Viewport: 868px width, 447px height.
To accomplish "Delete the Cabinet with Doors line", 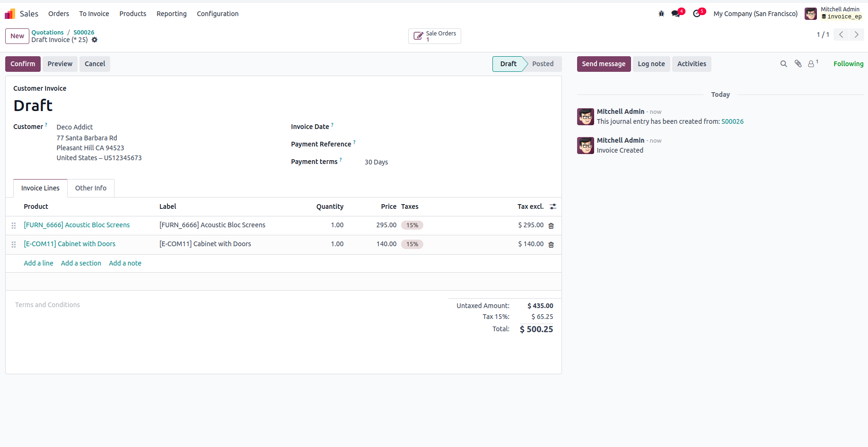I will [551, 245].
